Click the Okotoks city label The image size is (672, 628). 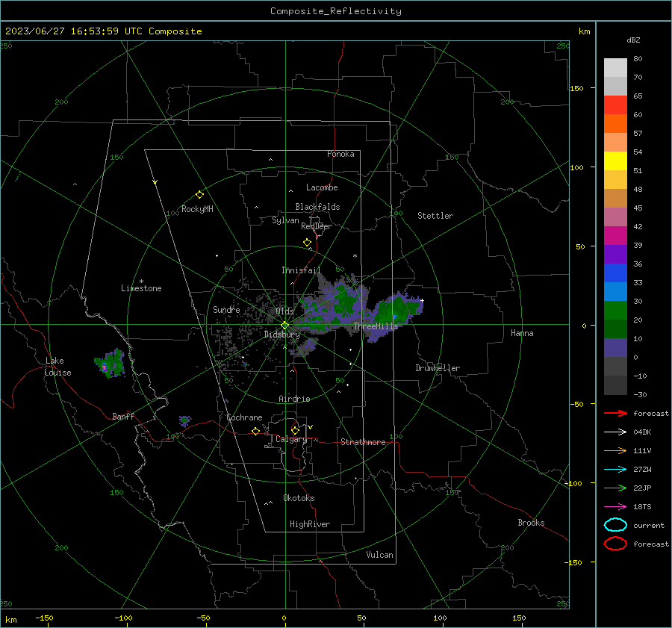[299, 498]
